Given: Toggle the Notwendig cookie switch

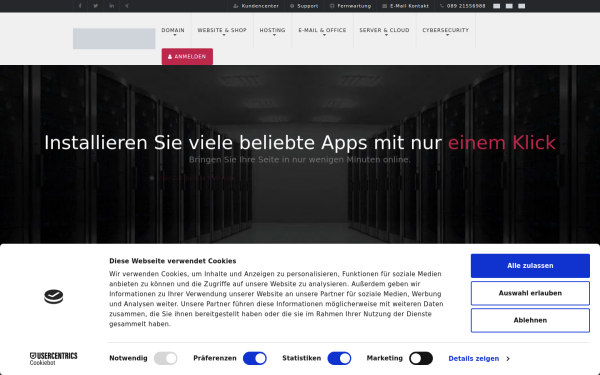Looking at the screenshot, I should pos(166,359).
